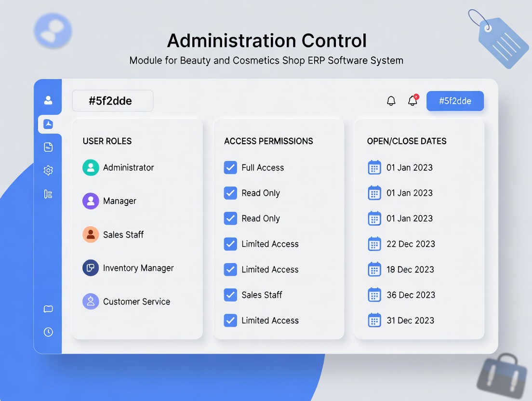Image resolution: width=532 pixels, height=401 pixels.
Task: Toggle the Sales Staff permission checkbox
Action: point(230,295)
